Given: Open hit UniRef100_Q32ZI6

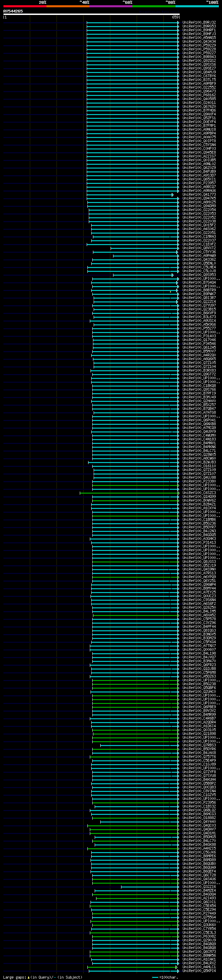Looking at the screenshot, I should tap(199, 887).
